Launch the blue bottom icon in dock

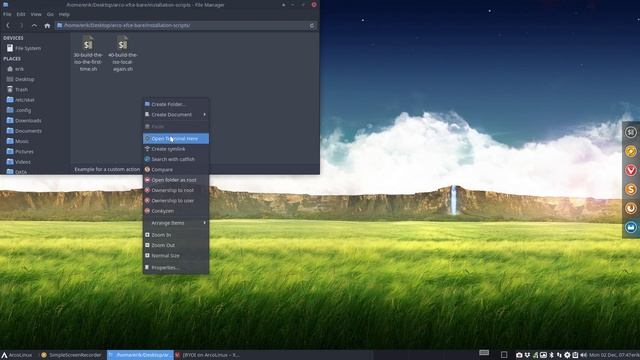tap(631, 227)
